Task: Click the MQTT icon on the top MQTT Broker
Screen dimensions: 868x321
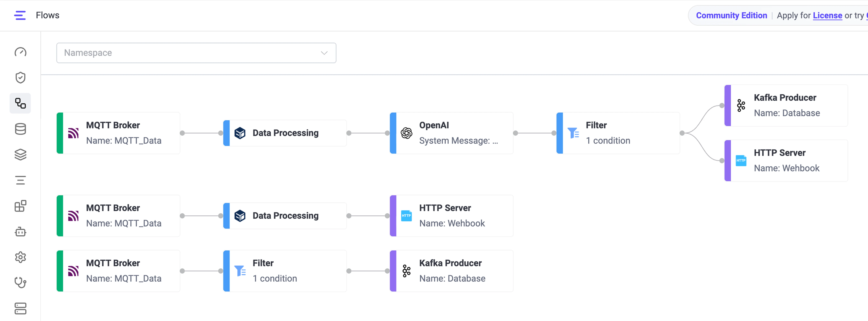Action: 74,133
